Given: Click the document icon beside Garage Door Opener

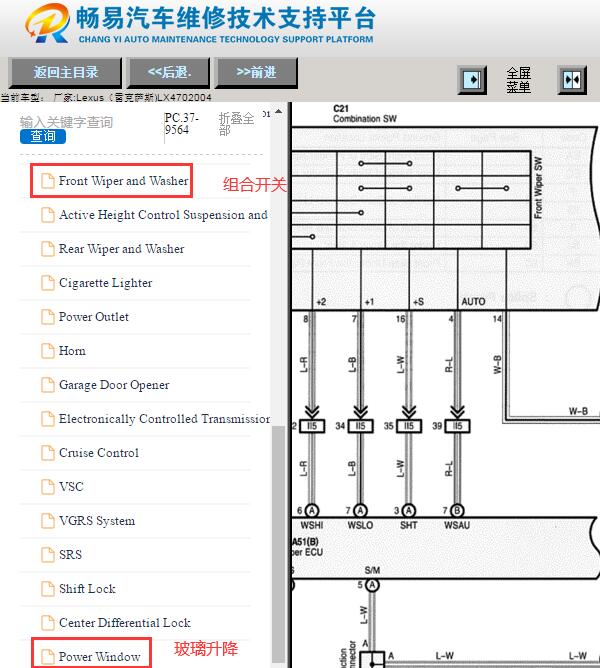Looking at the screenshot, I should [48, 385].
